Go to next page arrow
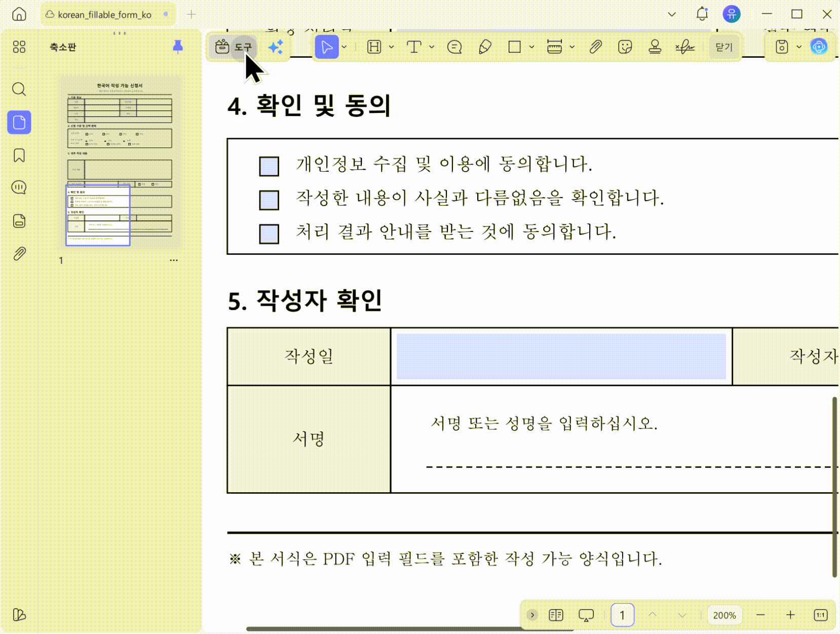 [682, 615]
